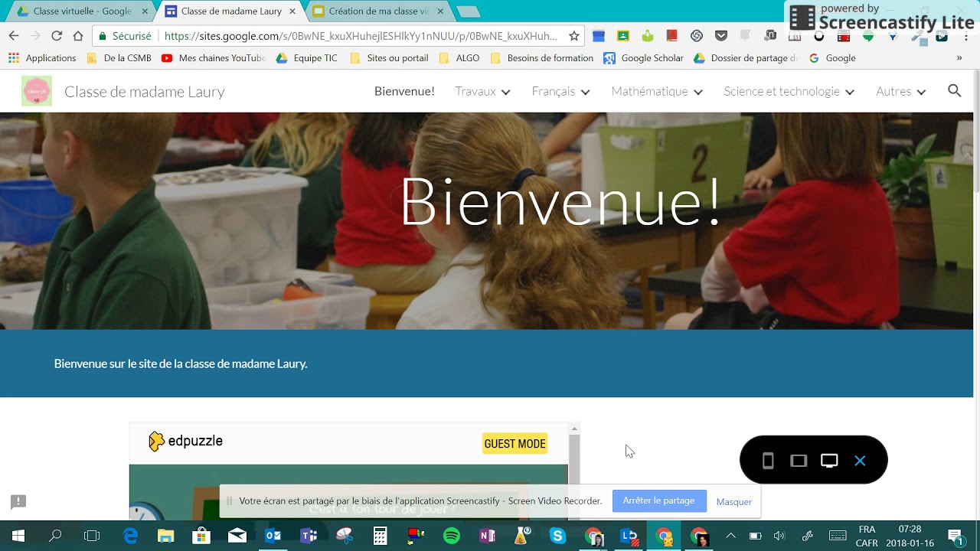Screen dimensions: 980x551
Task: Switch to the Classe de madame Laury tab
Action: [230, 11]
